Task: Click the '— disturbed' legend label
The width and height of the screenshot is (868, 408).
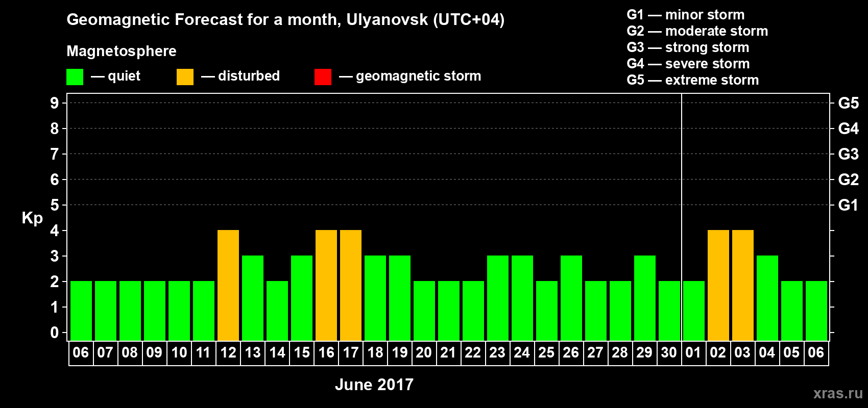Action: 240,76
